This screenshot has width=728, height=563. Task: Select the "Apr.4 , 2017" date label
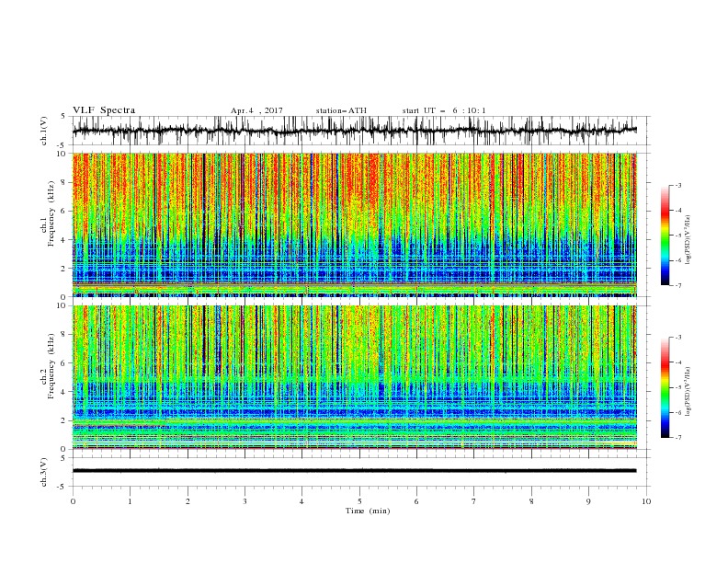pyautogui.click(x=256, y=110)
